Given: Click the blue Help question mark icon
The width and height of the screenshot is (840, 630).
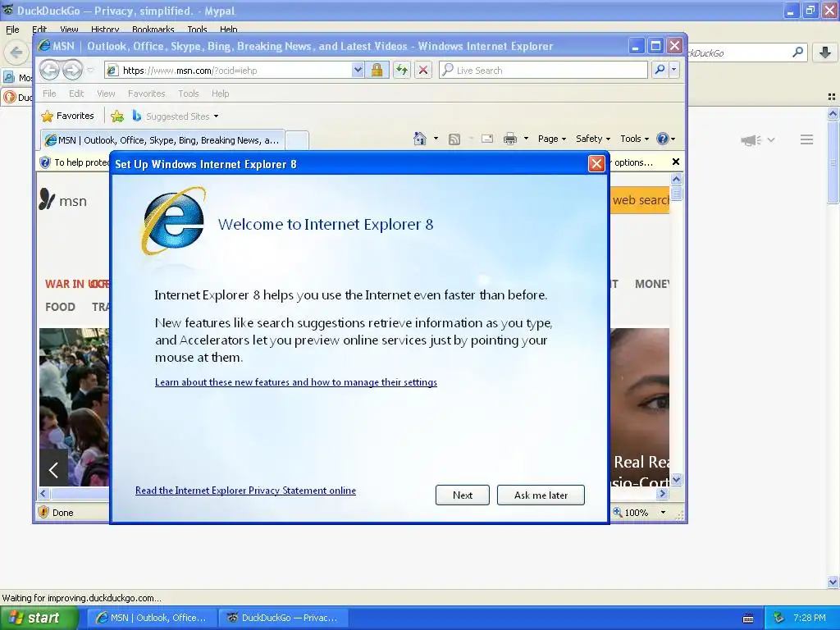Looking at the screenshot, I should point(663,139).
